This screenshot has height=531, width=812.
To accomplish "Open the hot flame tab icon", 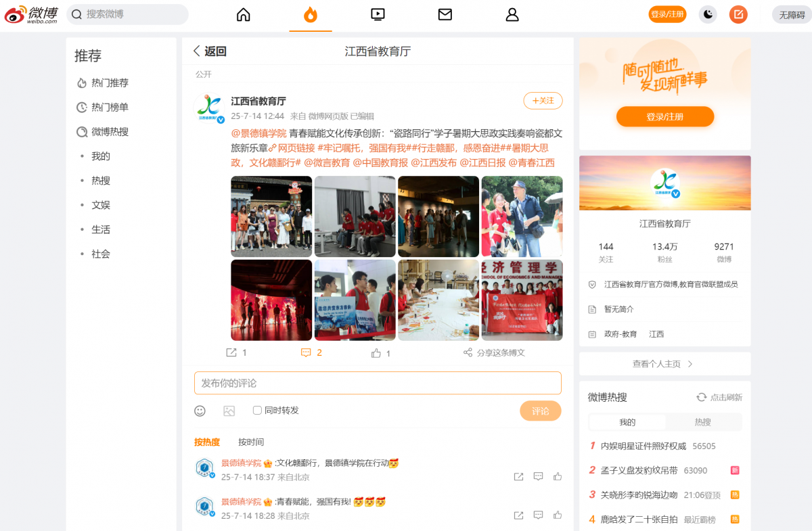I will click(311, 14).
